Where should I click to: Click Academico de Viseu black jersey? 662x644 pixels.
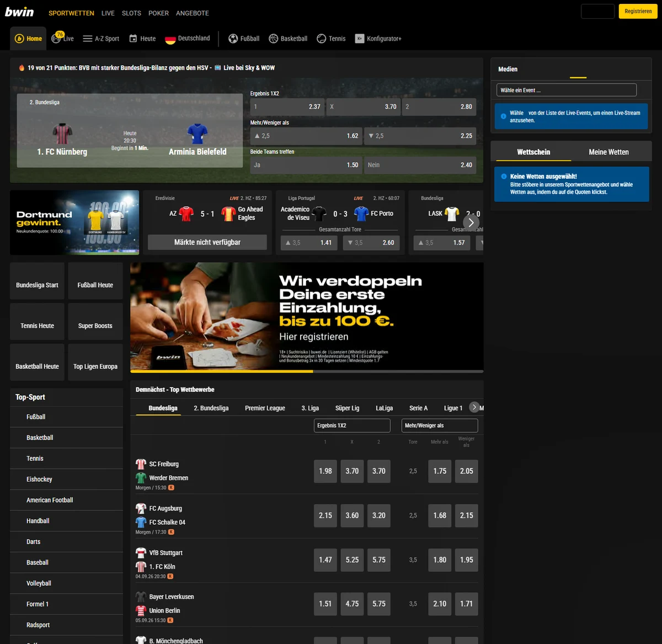tap(319, 214)
